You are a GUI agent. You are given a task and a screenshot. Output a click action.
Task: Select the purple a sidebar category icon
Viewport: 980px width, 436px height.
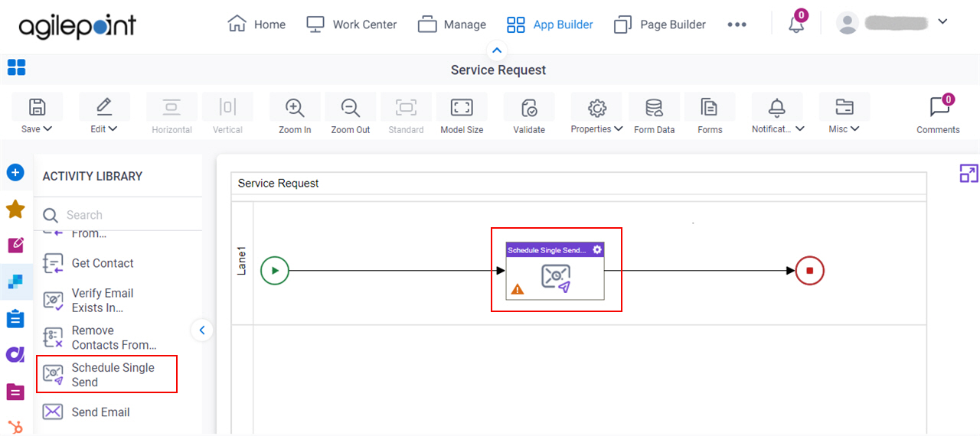point(15,355)
